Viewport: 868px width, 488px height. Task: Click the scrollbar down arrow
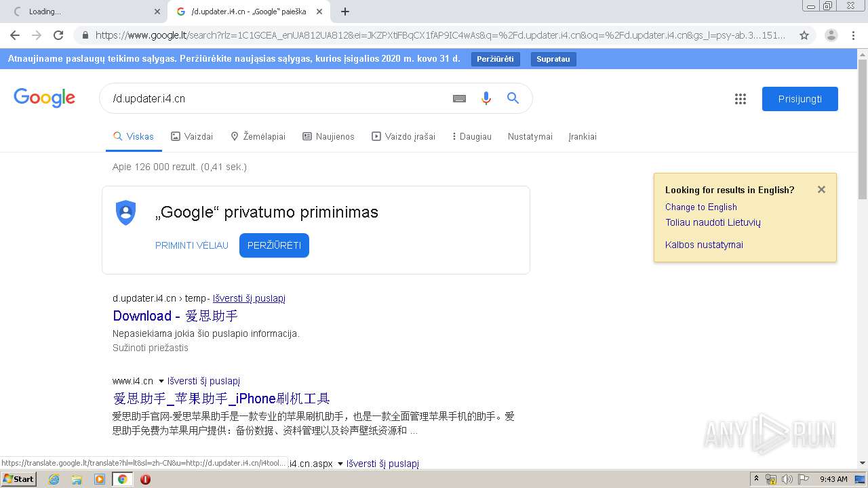[863, 463]
